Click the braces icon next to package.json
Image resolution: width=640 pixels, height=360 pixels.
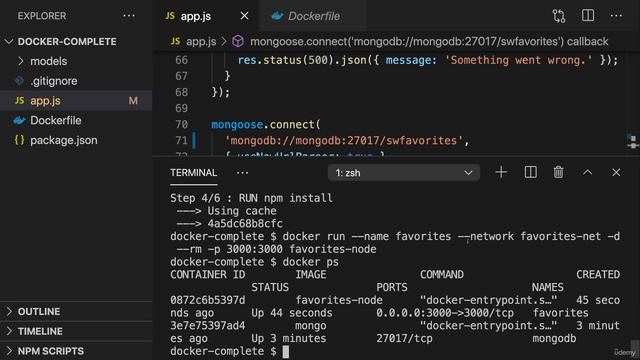point(19,140)
